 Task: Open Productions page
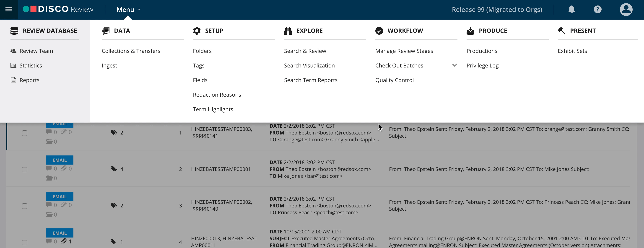click(482, 51)
